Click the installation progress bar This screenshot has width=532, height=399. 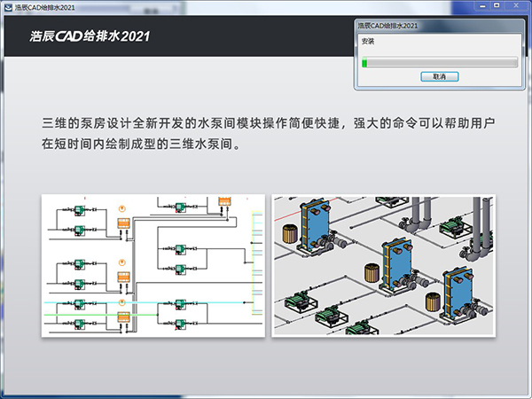pyautogui.click(x=439, y=62)
